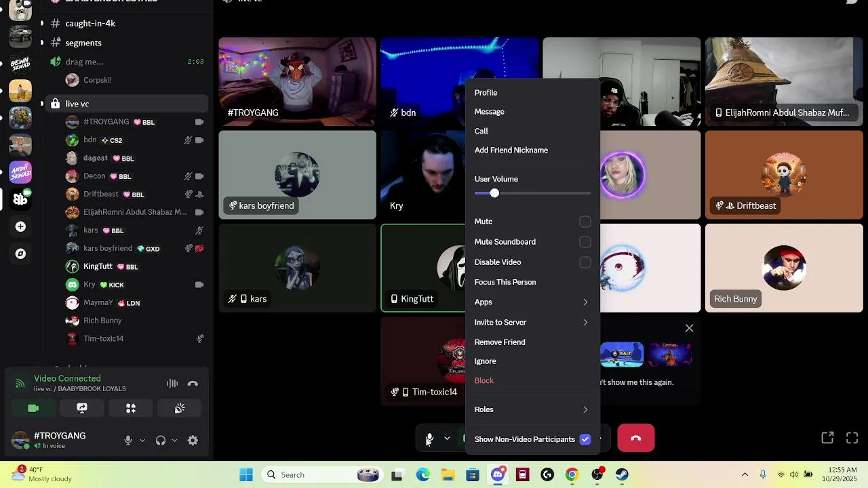This screenshot has height=488, width=868.
Task: Show hidden system tray icons
Action: coord(745,474)
